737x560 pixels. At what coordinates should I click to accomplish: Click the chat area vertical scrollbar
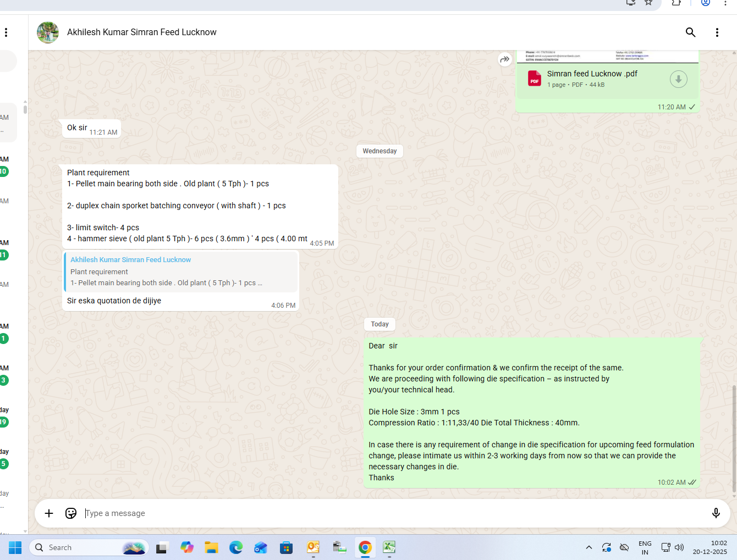(x=734, y=440)
